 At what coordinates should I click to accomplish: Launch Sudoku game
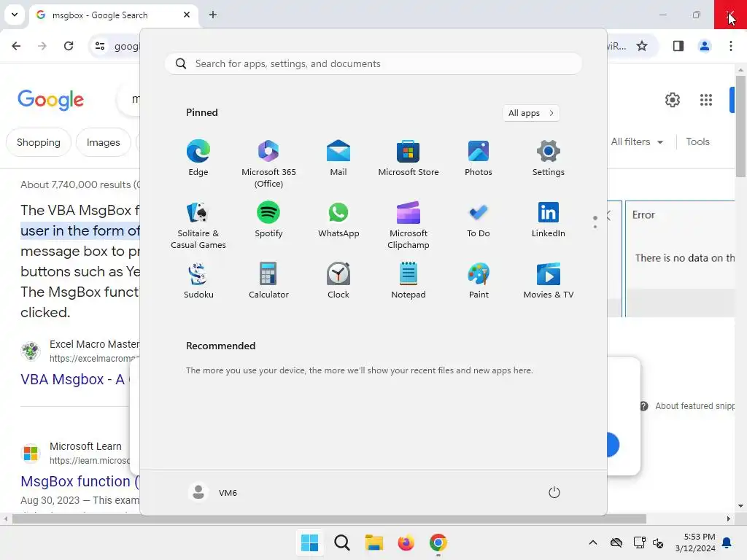pos(198,281)
